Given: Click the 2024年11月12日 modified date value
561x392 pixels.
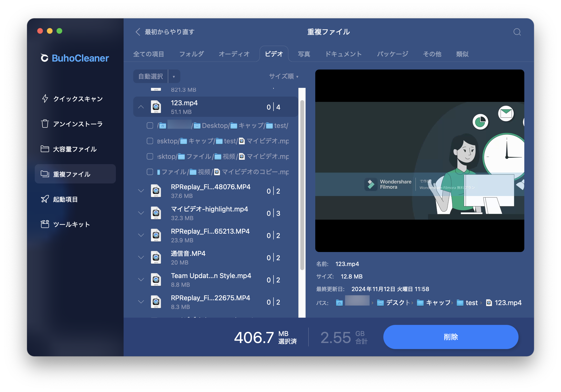Looking at the screenshot, I should point(390,289).
